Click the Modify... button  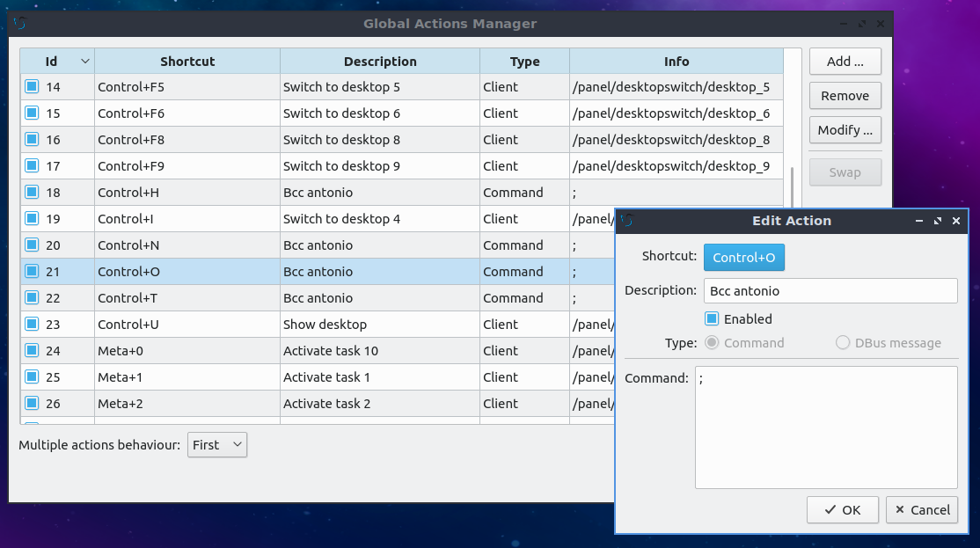pyautogui.click(x=845, y=130)
